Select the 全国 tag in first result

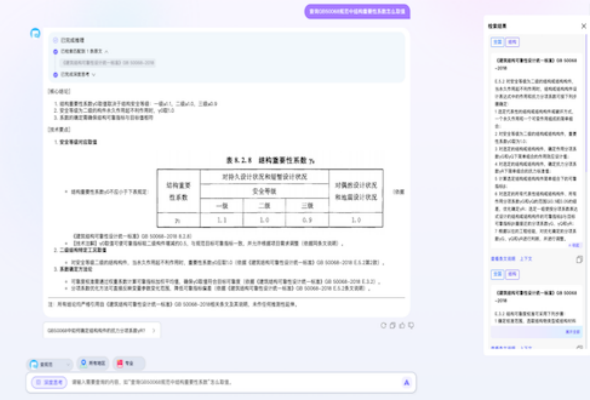click(497, 42)
